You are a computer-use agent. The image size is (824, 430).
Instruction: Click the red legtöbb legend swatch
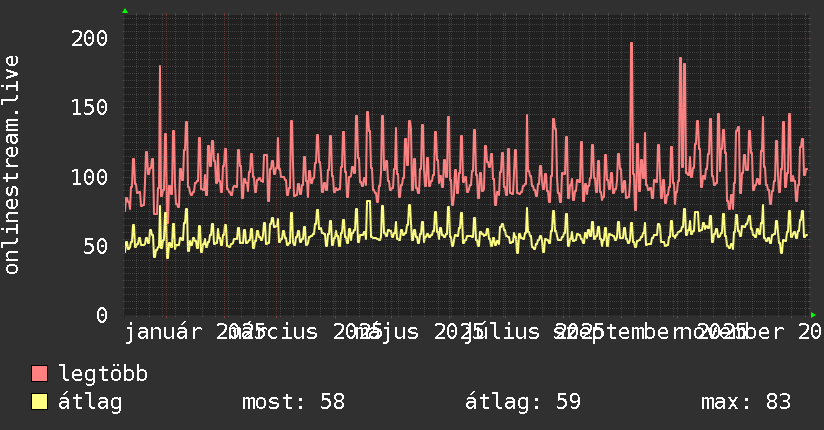[x=40, y=374]
